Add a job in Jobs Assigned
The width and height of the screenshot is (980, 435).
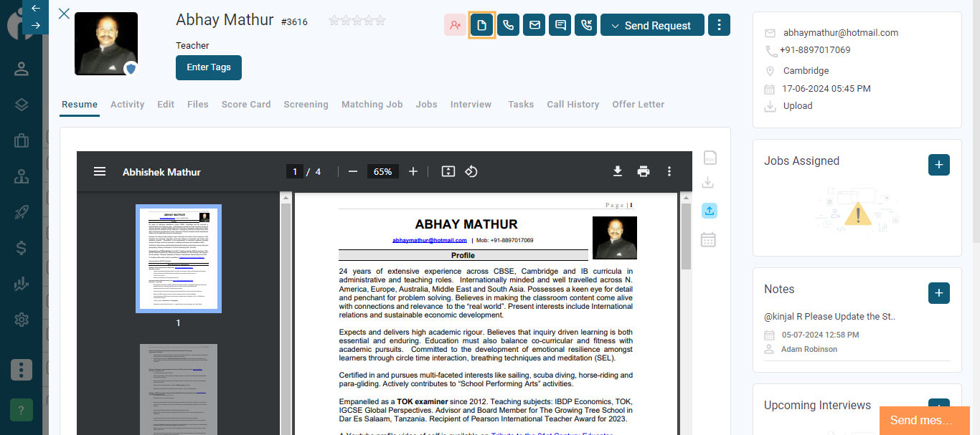939,165
